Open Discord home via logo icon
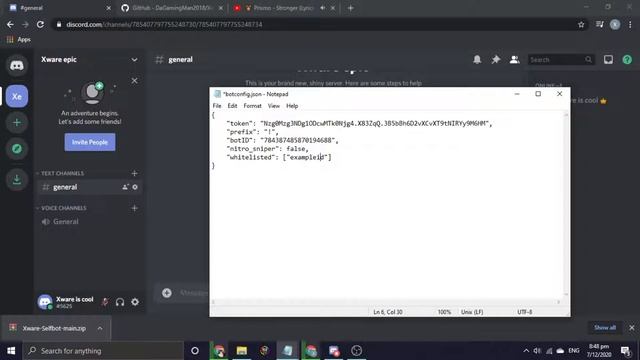 pos(17,65)
